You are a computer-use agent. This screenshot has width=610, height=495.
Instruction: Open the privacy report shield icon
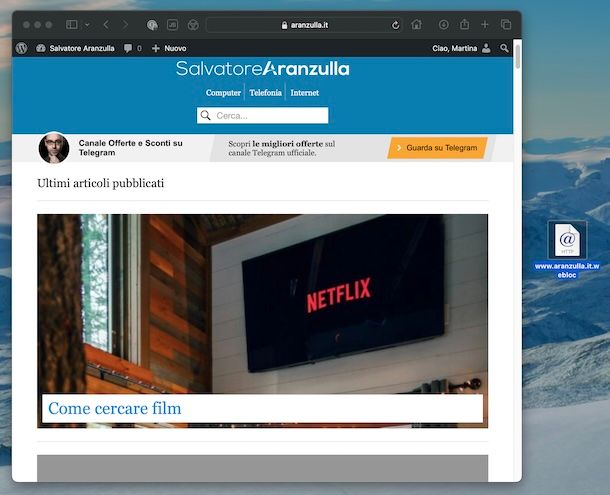click(x=152, y=25)
